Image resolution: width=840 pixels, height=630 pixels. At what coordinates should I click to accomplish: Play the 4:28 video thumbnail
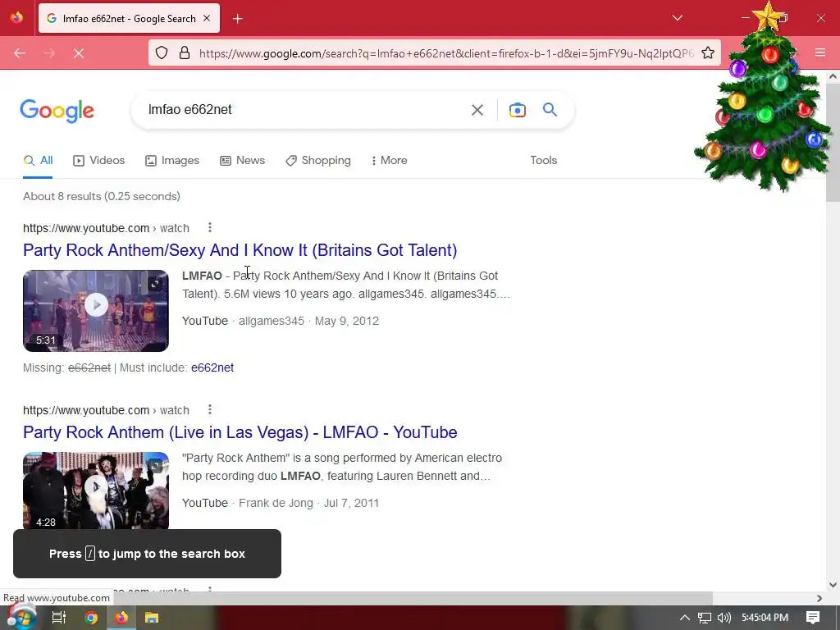point(96,491)
